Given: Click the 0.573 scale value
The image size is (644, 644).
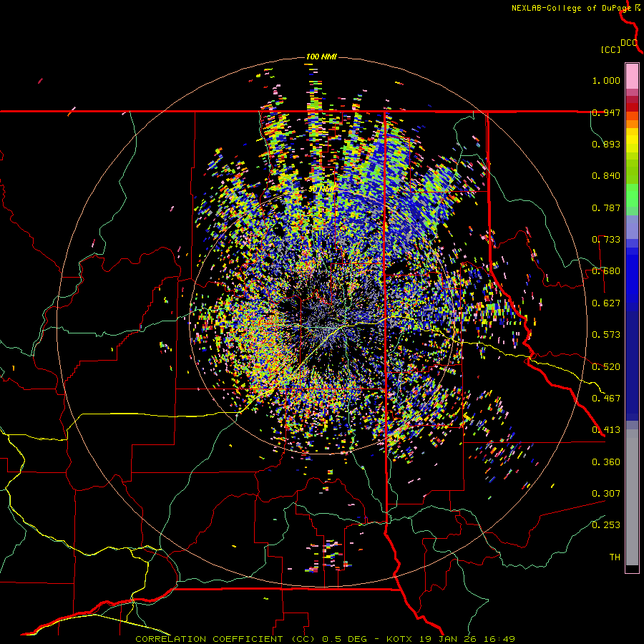Looking at the screenshot, I should pos(606,335).
